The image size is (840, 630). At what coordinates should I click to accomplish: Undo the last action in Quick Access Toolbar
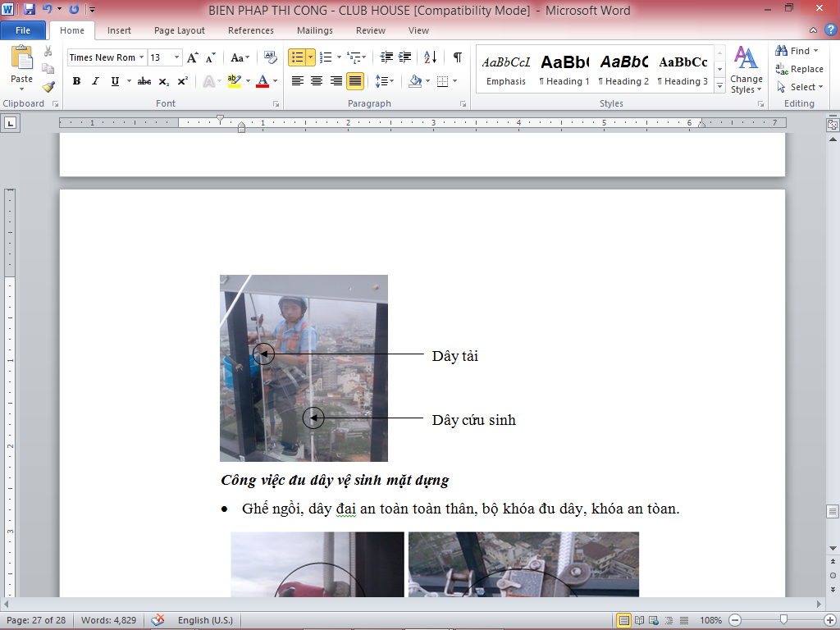tap(47, 9)
